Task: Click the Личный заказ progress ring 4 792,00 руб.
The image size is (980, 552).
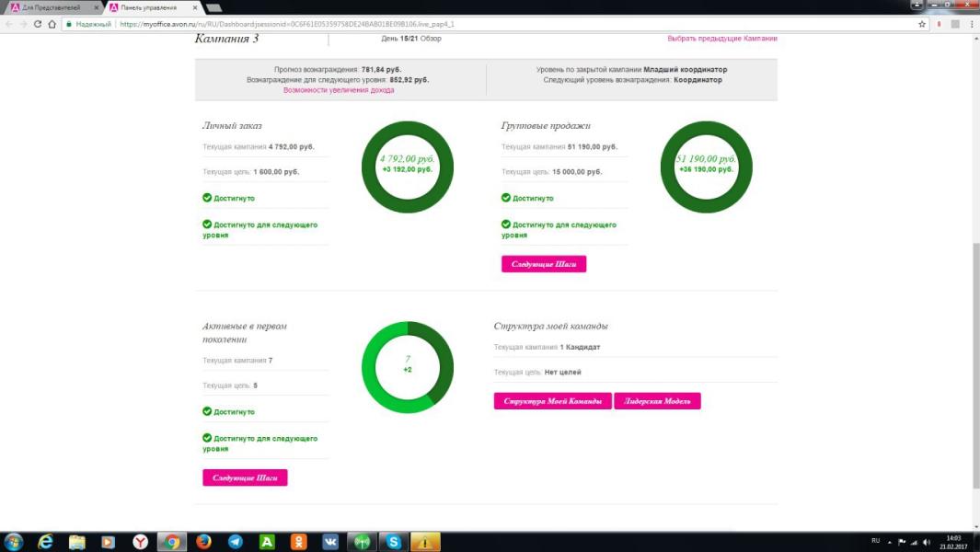Action: 408,167
